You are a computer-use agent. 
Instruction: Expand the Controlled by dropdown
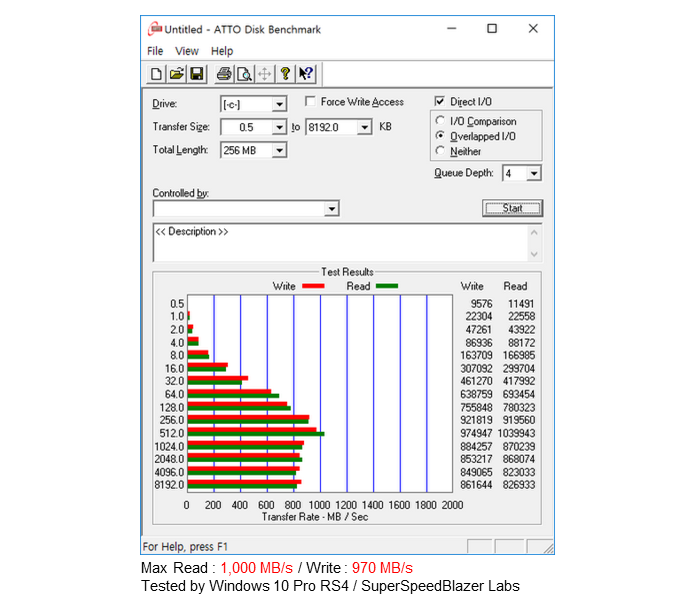[332, 209]
